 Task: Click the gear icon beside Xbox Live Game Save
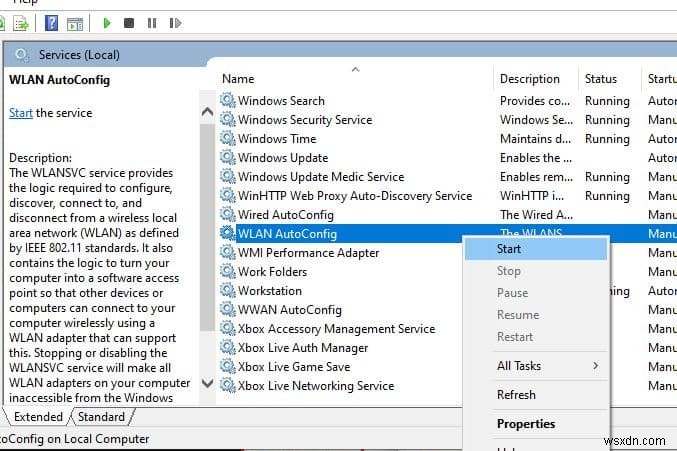coord(228,366)
